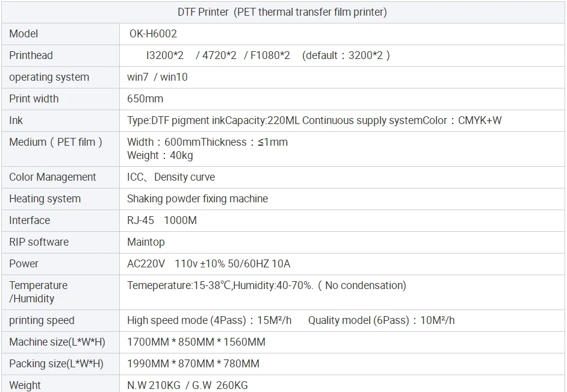Click the 650mm print width value
The width and height of the screenshot is (567, 392).
145,99
